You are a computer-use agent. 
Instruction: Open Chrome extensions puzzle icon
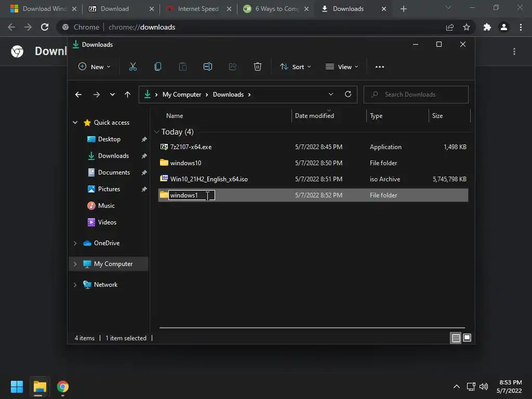487,27
